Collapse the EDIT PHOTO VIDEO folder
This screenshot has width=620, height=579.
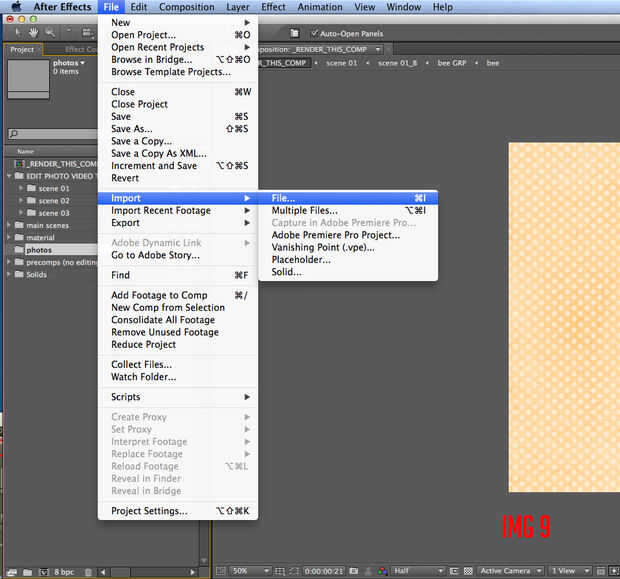[x=9, y=176]
